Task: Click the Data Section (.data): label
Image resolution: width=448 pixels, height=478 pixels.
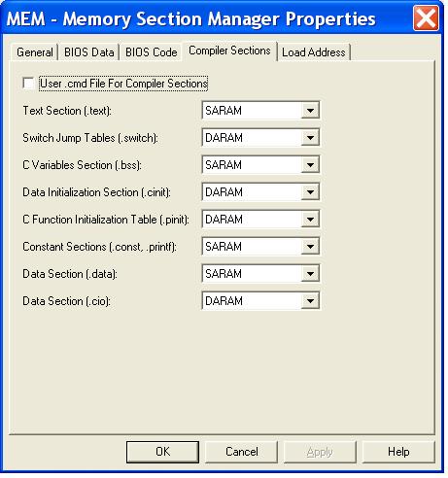Action: pyautogui.click(x=70, y=274)
